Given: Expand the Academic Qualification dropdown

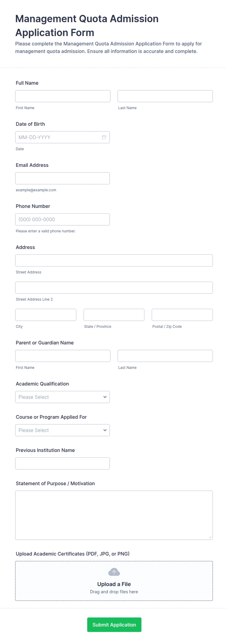Looking at the screenshot, I should (x=62, y=397).
